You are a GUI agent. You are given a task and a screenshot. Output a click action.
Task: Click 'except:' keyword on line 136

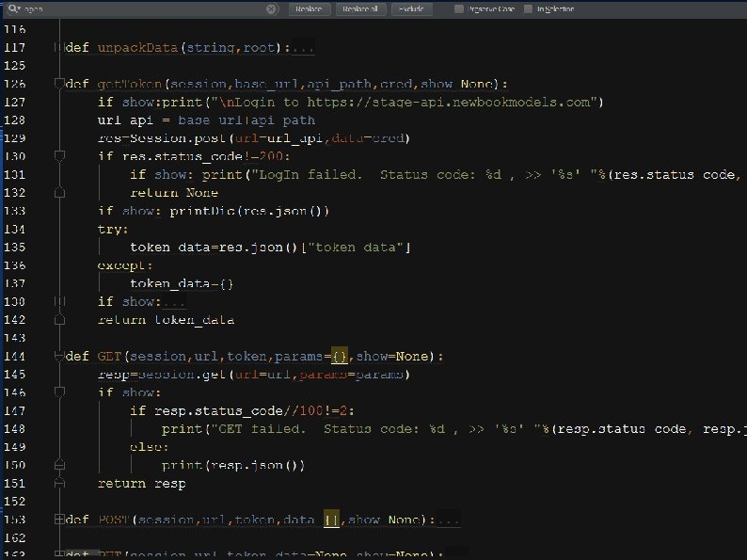125,265
